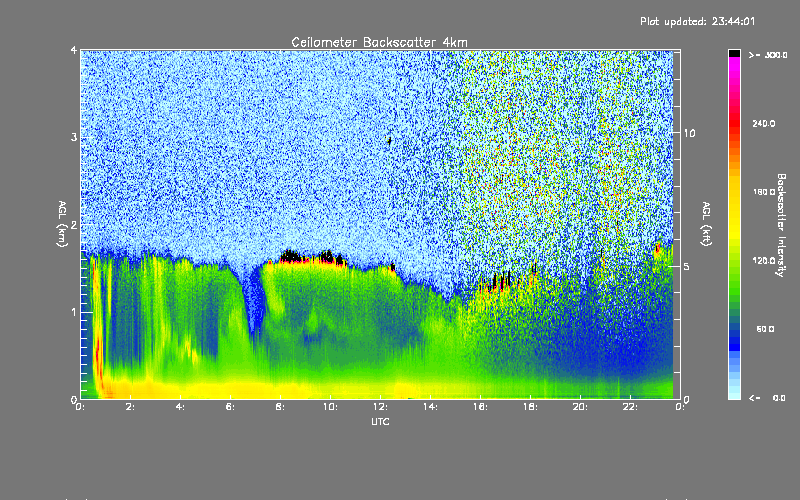The height and width of the screenshot is (500, 800).
Task: Click the 4 km tick on the left axis
Action: [x=74, y=50]
